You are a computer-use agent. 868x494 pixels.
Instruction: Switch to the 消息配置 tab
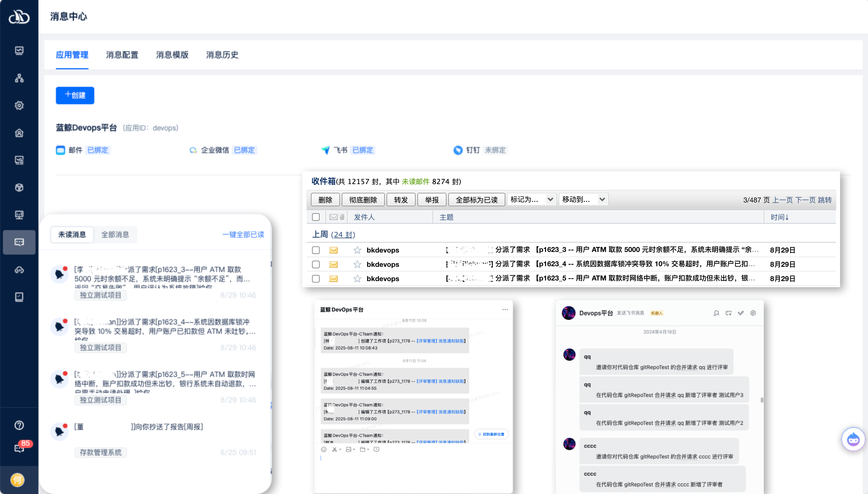122,55
